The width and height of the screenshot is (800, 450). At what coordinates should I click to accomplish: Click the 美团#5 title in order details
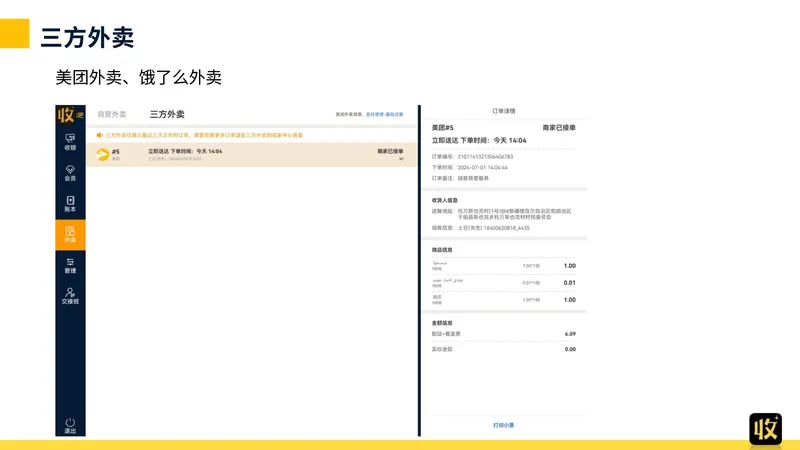click(x=442, y=128)
